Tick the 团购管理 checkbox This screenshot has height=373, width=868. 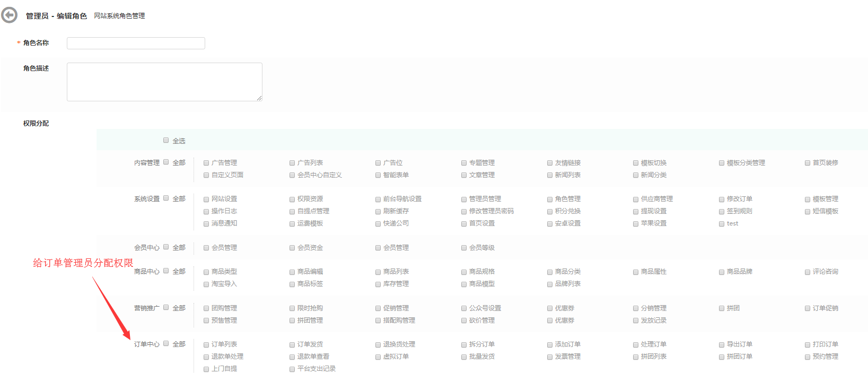(x=206, y=309)
